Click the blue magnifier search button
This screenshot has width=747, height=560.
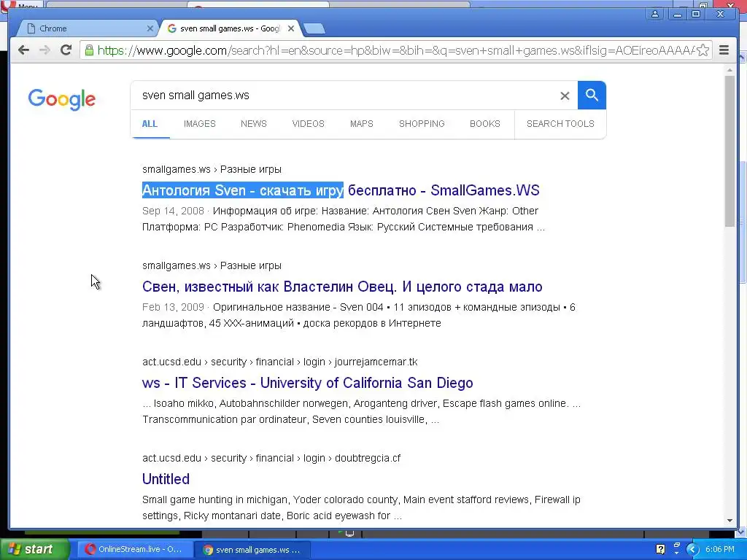pyautogui.click(x=592, y=96)
